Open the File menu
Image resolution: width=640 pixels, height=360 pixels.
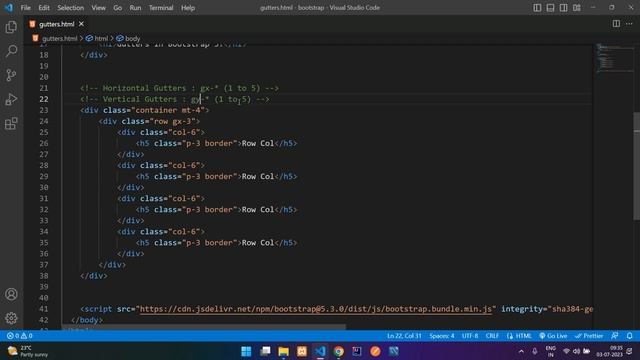point(25,8)
